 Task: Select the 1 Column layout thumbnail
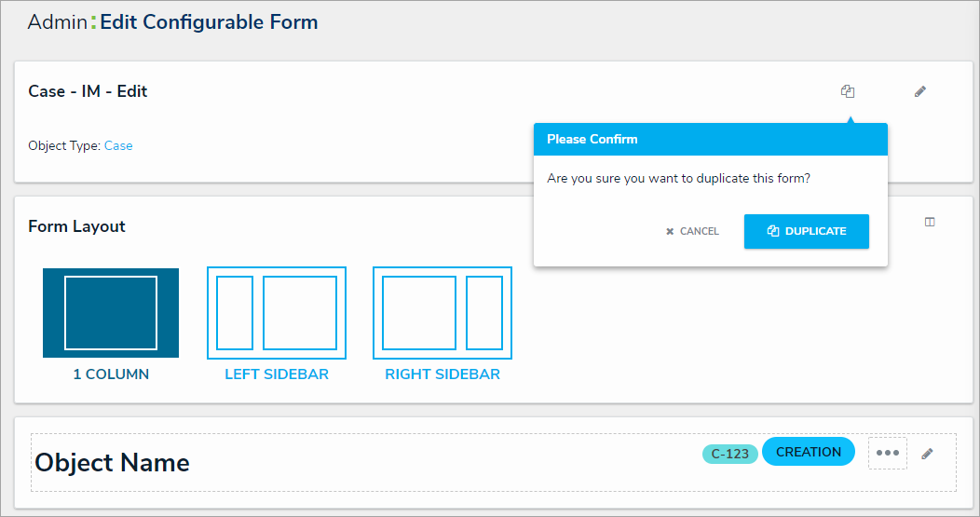click(x=111, y=313)
